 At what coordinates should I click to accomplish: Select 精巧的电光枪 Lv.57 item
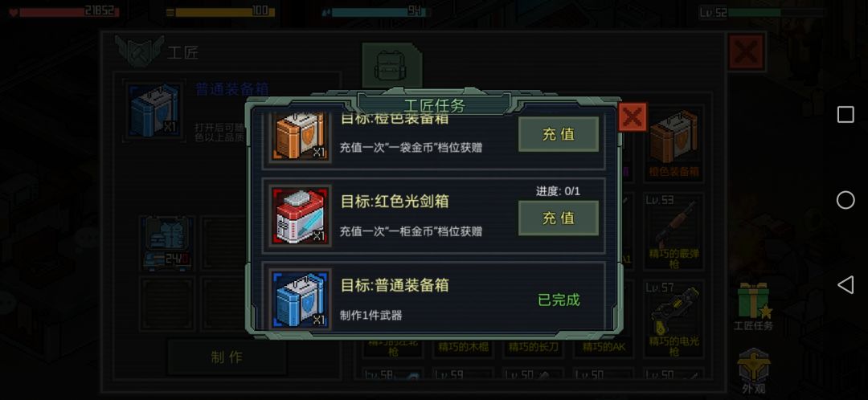click(674, 319)
